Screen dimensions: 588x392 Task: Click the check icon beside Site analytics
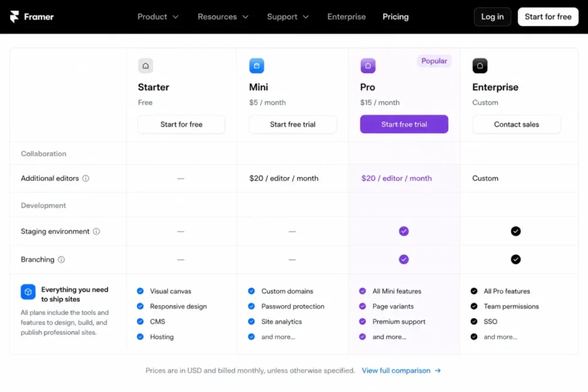[x=252, y=321]
